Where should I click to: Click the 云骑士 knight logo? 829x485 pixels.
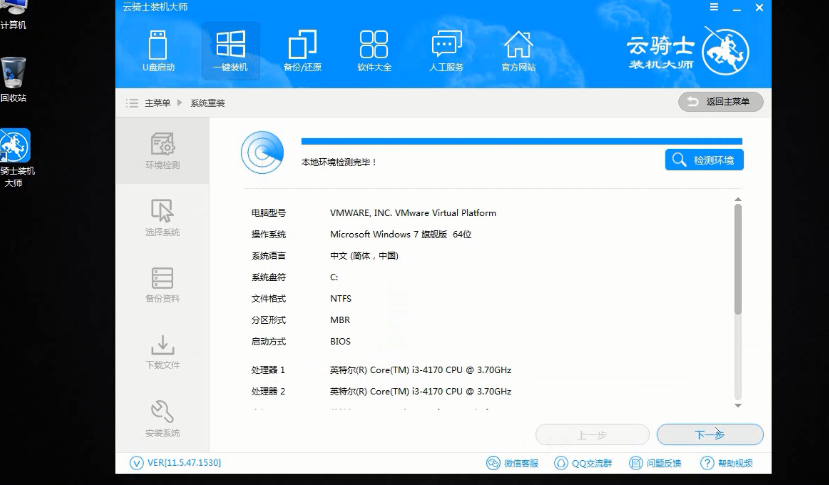[725, 51]
